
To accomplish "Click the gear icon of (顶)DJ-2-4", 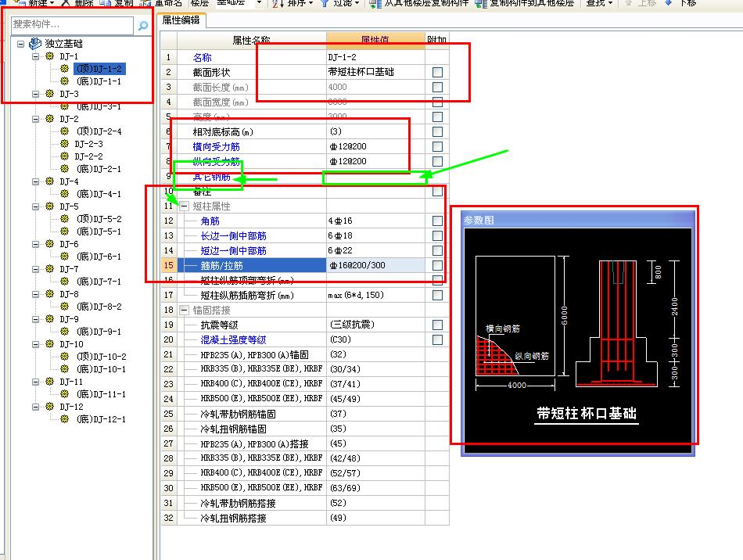I will coord(64,131).
